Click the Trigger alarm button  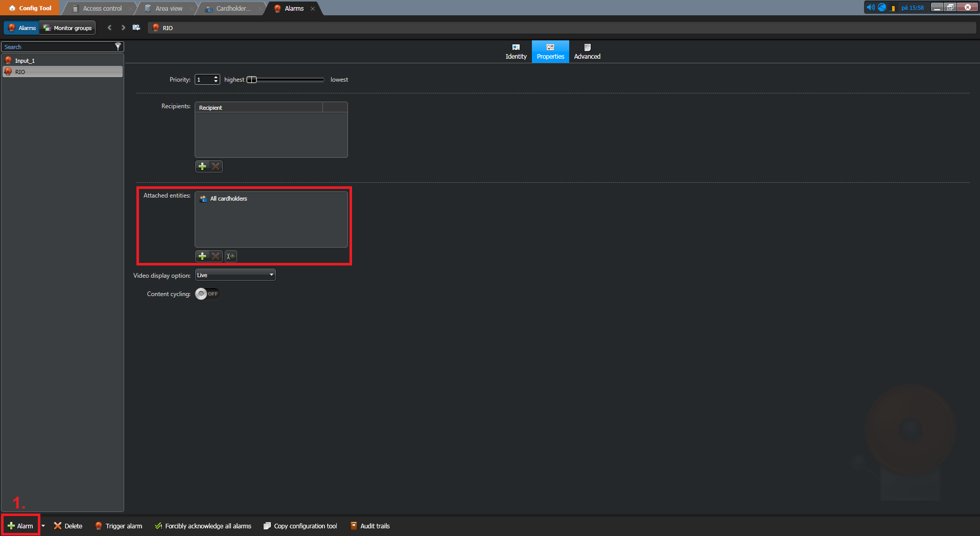pyautogui.click(x=119, y=526)
